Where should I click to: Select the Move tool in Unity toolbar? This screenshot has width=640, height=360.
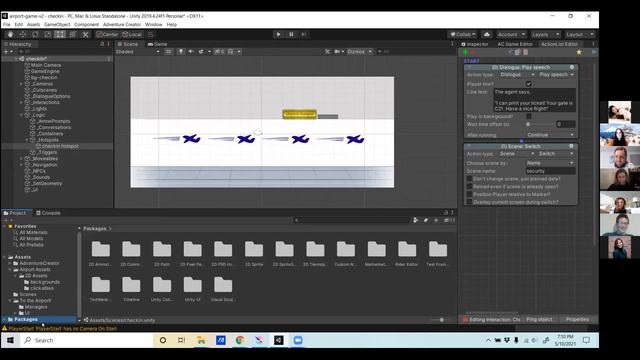click(x=23, y=35)
